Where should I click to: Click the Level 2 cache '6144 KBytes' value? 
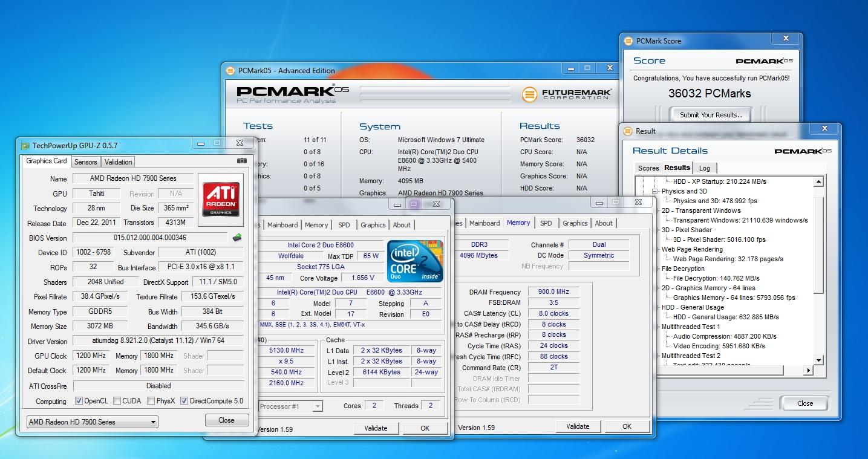pos(381,372)
